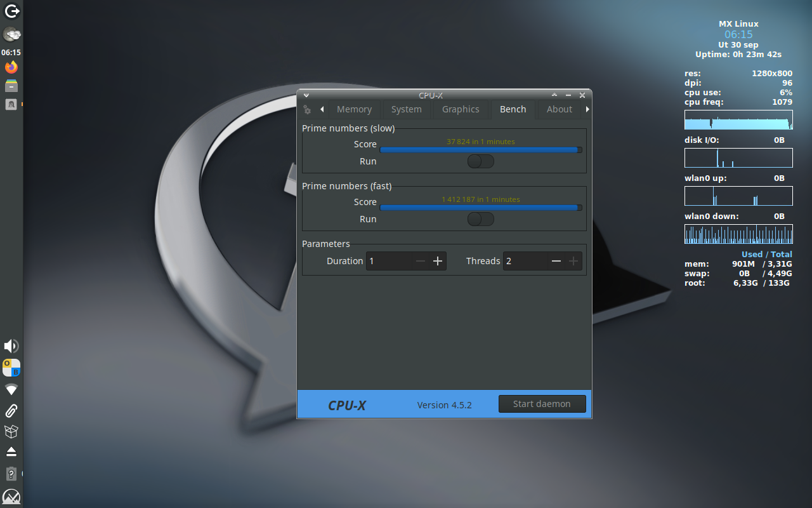Screen dimensions: 812x508
Task: Click the Uptime text in Conky
Action: pos(738,55)
